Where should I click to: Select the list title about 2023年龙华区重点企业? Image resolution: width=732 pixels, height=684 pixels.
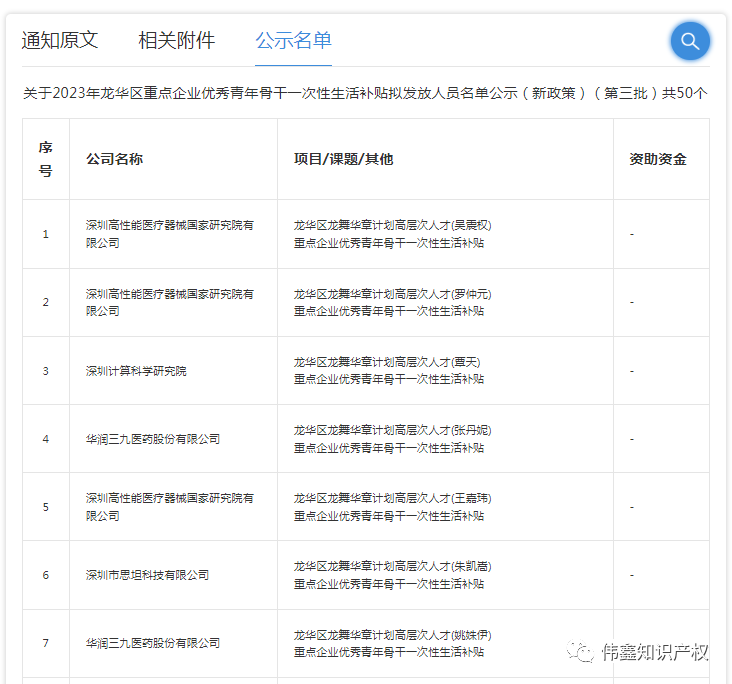365,93
